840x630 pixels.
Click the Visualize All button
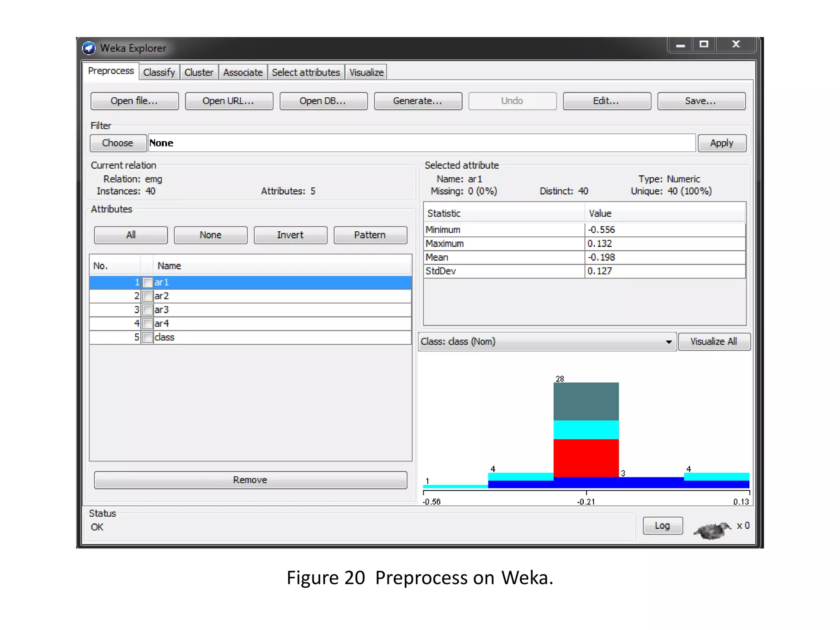pos(714,342)
